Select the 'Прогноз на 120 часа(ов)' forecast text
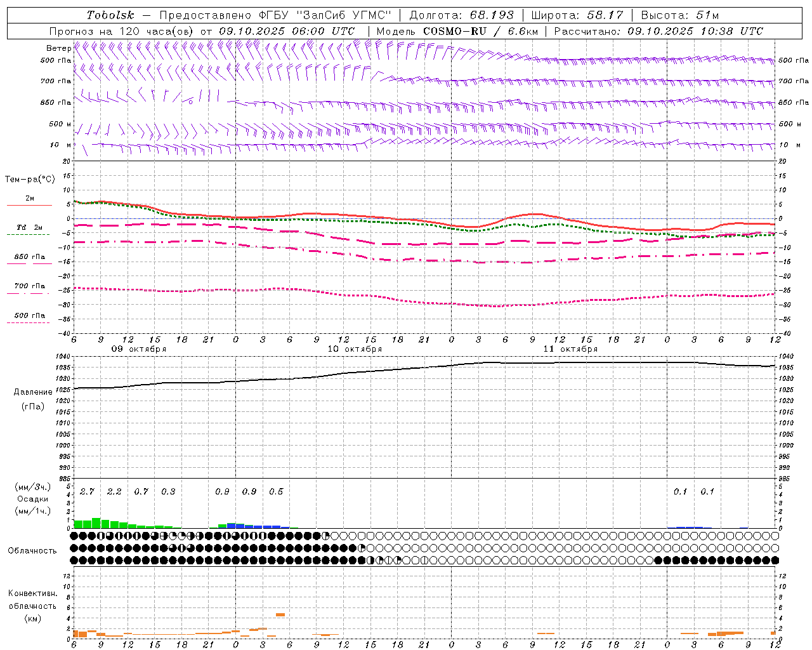The width and height of the screenshot is (812, 650). click(x=122, y=31)
